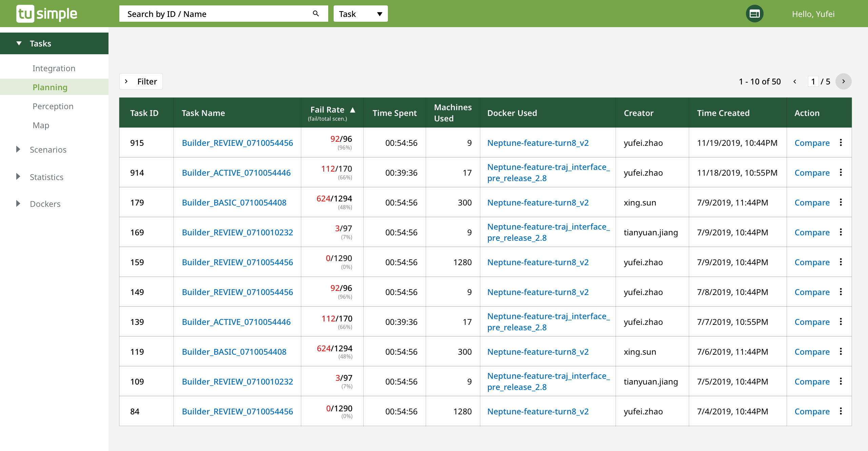868x451 pixels.
Task: Click the TuSimple logo
Action: [47, 14]
